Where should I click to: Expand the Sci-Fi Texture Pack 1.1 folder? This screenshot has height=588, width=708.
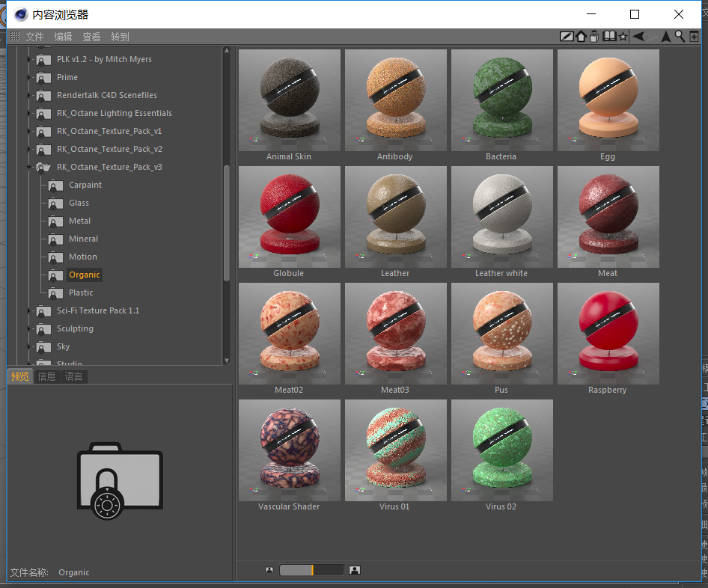29,310
